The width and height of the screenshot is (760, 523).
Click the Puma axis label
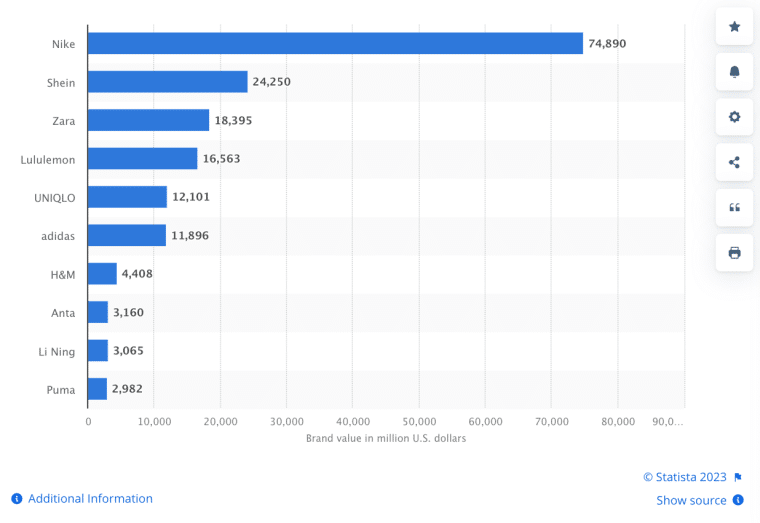[61, 390]
